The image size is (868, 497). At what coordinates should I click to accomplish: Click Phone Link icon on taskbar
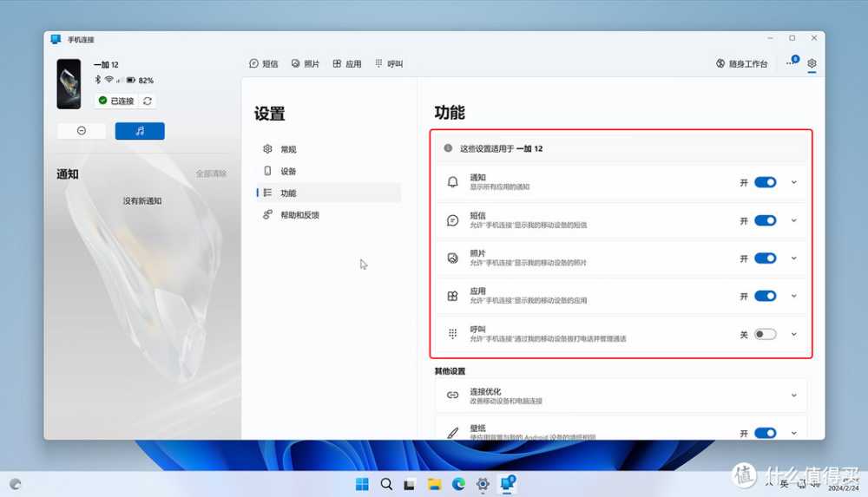(507, 484)
